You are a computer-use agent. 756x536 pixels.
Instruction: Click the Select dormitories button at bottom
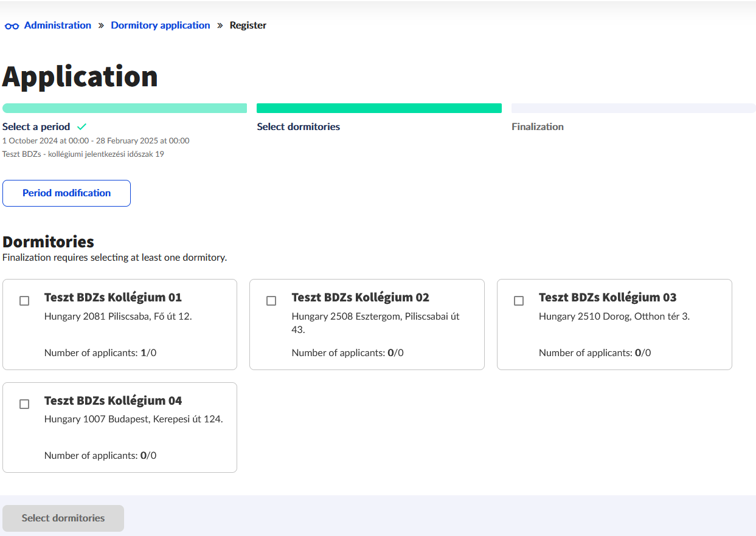coord(63,518)
